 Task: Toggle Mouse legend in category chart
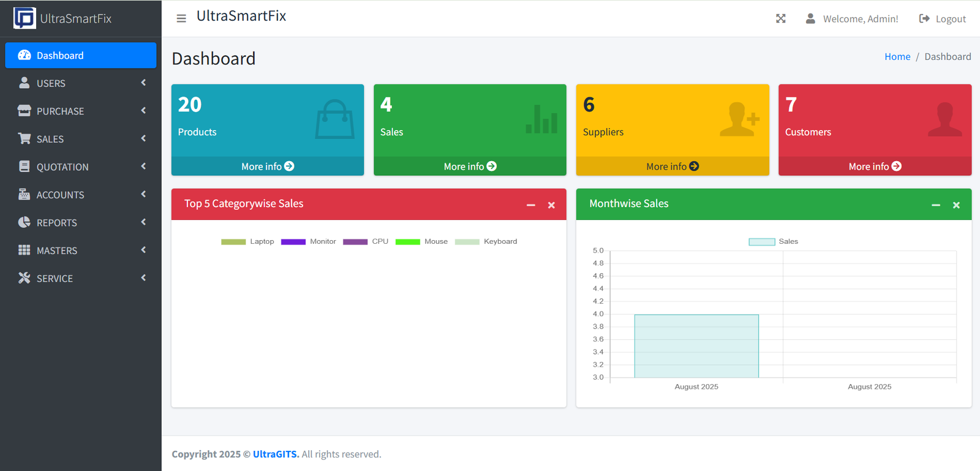421,241
